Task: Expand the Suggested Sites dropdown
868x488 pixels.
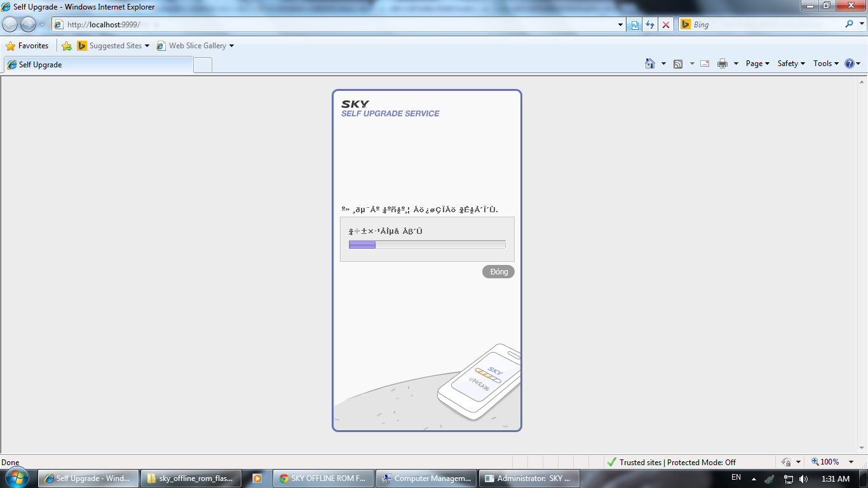Action: click(147, 46)
